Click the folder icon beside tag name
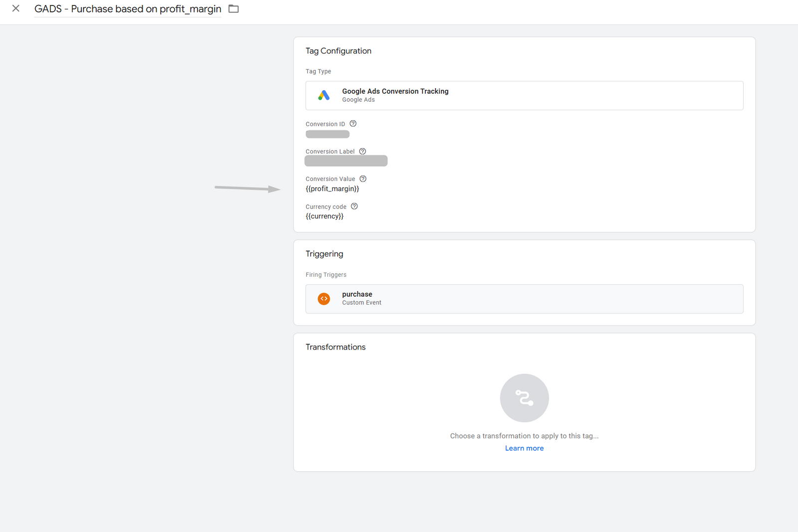Image resolution: width=798 pixels, height=532 pixels. pyautogui.click(x=233, y=9)
